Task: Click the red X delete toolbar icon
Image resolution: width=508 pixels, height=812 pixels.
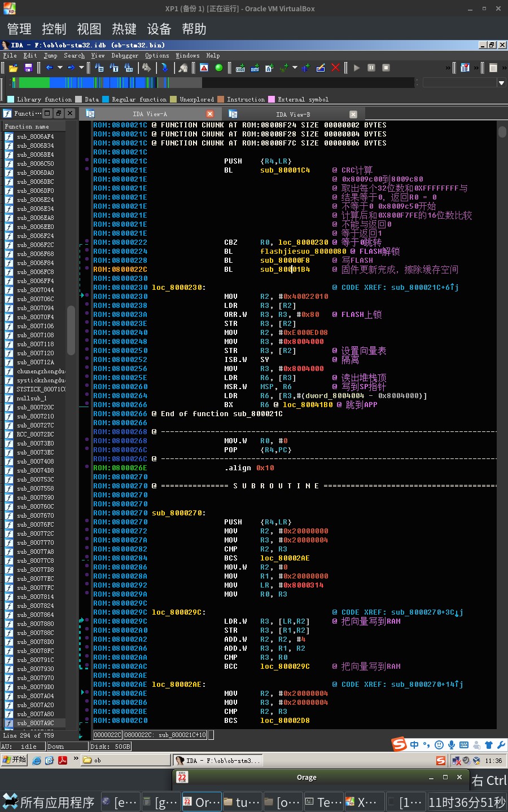Action: coord(335,68)
